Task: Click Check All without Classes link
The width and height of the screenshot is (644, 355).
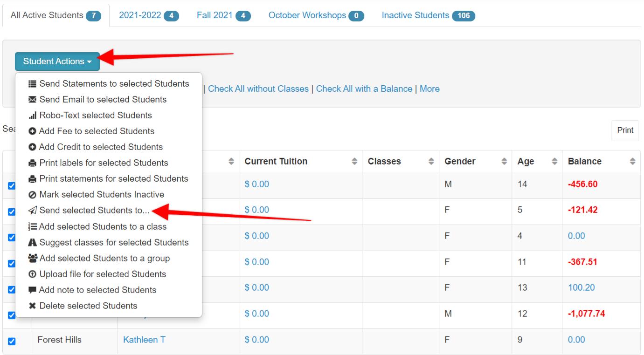Action: (258, 89)
